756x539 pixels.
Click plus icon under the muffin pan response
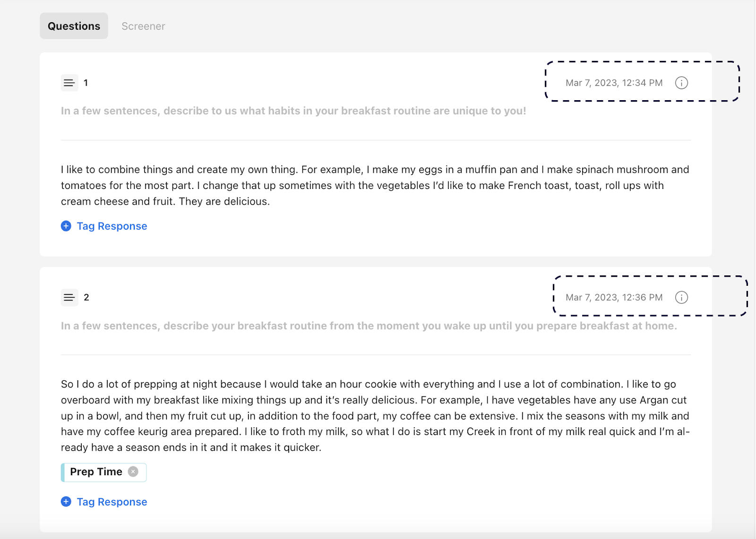pyautogui.click(x=66, y=226)
